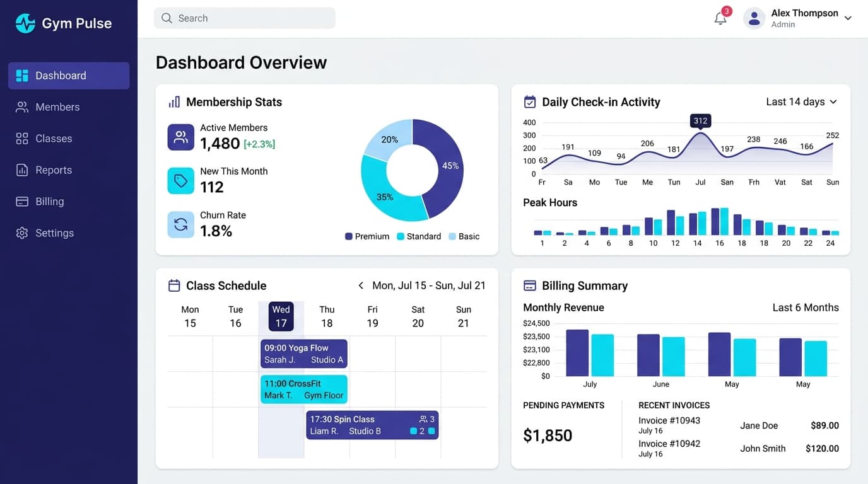Screen dimensions: 868x484
Task: Open the Alex Thompson account menu chevron
Action: [848, 18]
